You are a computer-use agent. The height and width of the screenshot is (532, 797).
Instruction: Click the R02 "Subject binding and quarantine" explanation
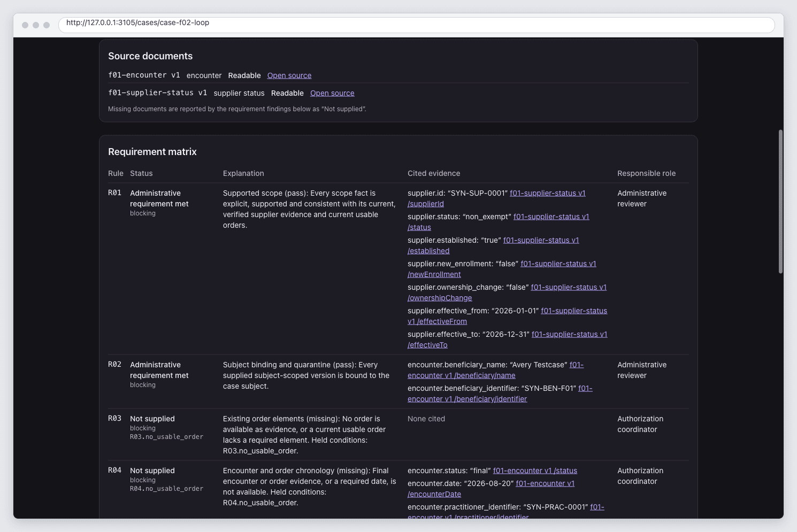click(x=306, y=375)
